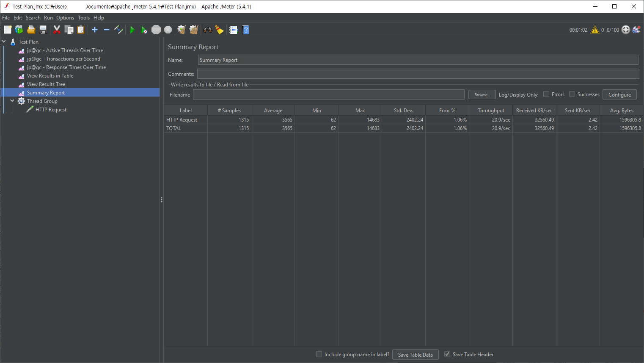
Task: Click the Configure button
Action: (x=619, y=94)
